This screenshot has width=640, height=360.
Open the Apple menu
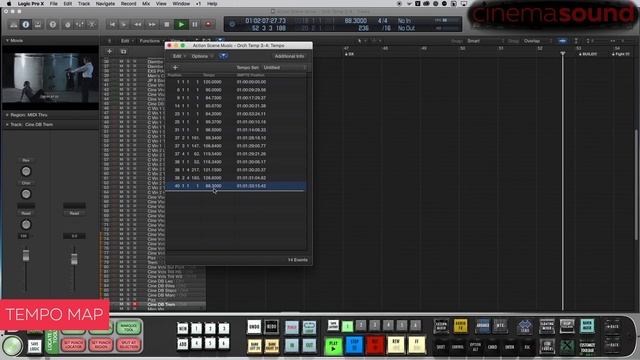point(9,4)
